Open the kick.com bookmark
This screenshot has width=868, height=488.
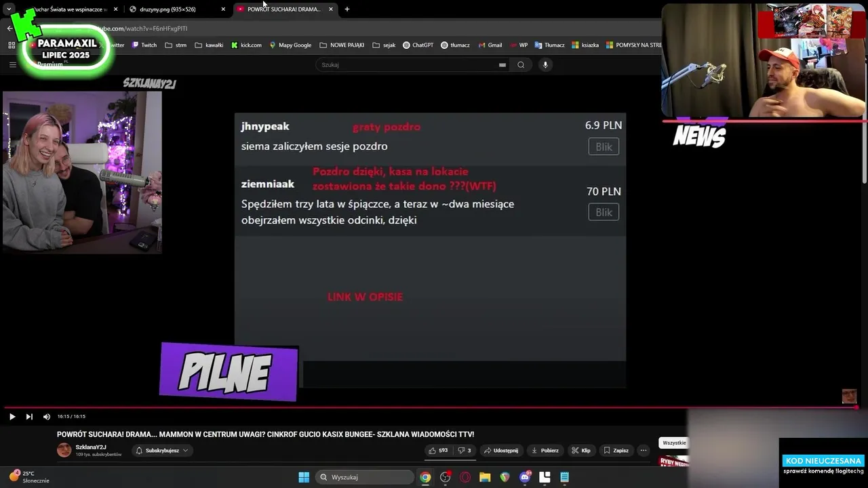[x=246, y=45]
